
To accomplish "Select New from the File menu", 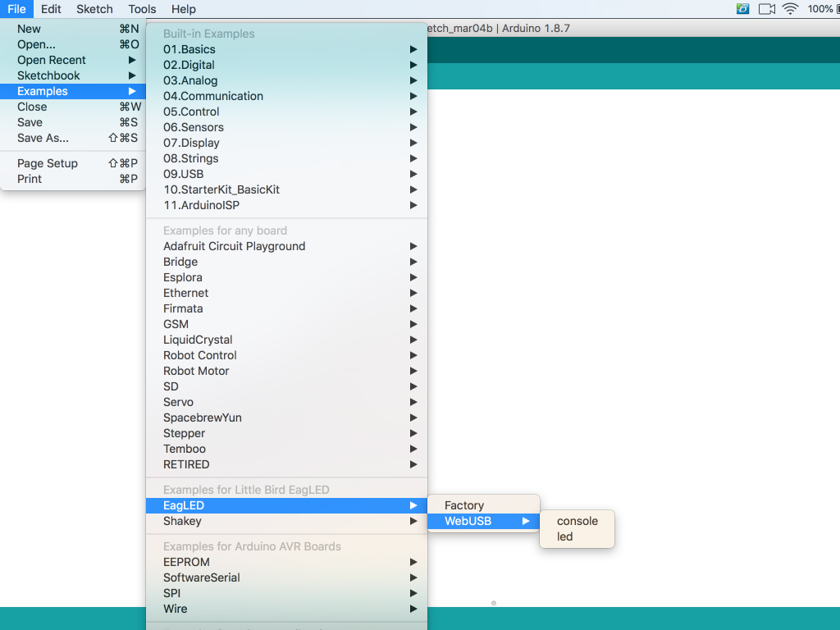I will point(73,29).
